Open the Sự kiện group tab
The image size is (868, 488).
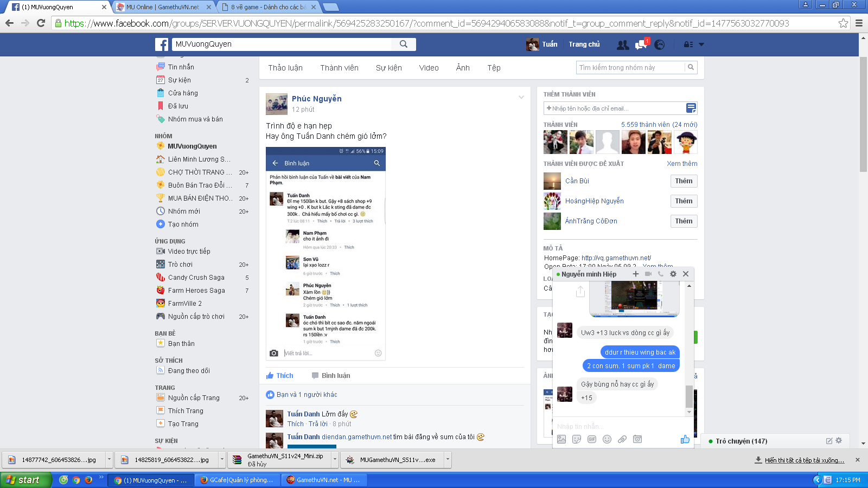pos(388,68)
